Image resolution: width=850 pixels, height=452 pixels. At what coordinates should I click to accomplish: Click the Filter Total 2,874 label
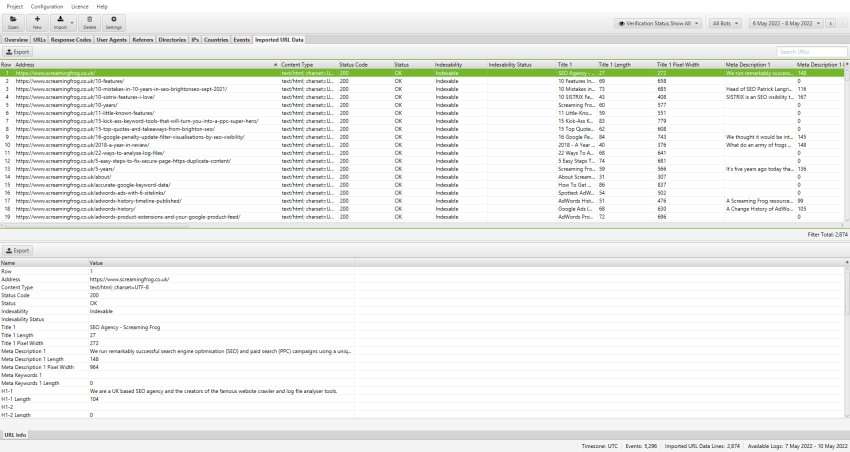click(827, 235)
